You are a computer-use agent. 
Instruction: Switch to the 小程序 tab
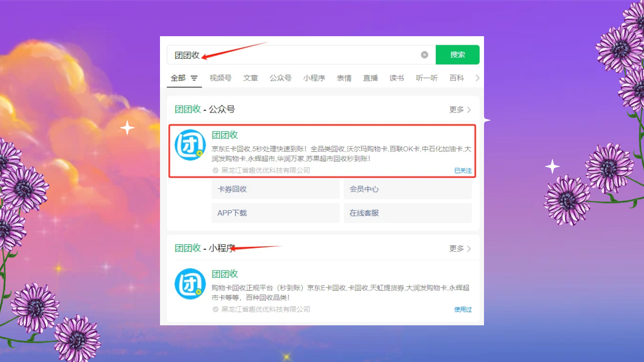click(x=314, y=78)
